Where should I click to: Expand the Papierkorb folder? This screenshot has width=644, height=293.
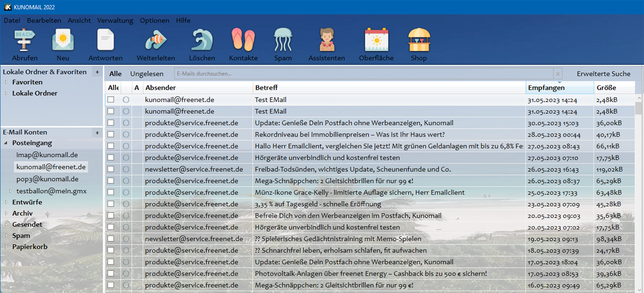coord(6,247)
